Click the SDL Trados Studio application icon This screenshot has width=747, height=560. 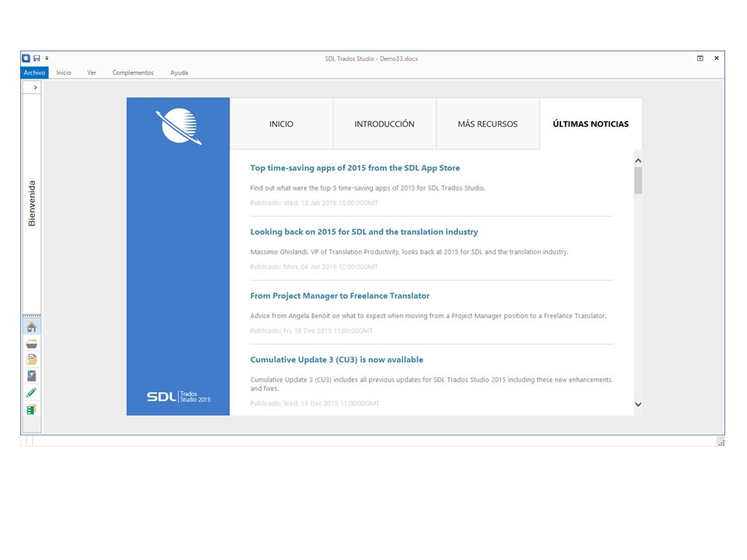click(26, 58)
